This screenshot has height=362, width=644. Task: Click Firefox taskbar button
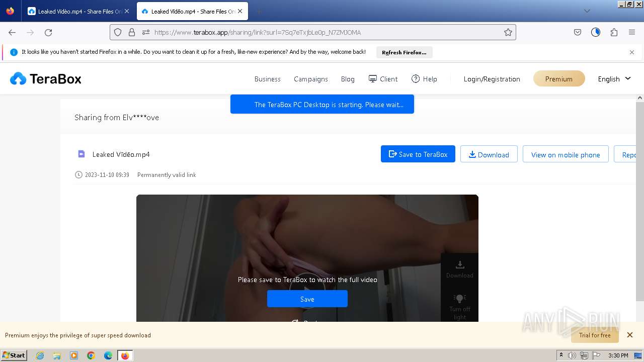pyautogui.click(x=125, y=355)
